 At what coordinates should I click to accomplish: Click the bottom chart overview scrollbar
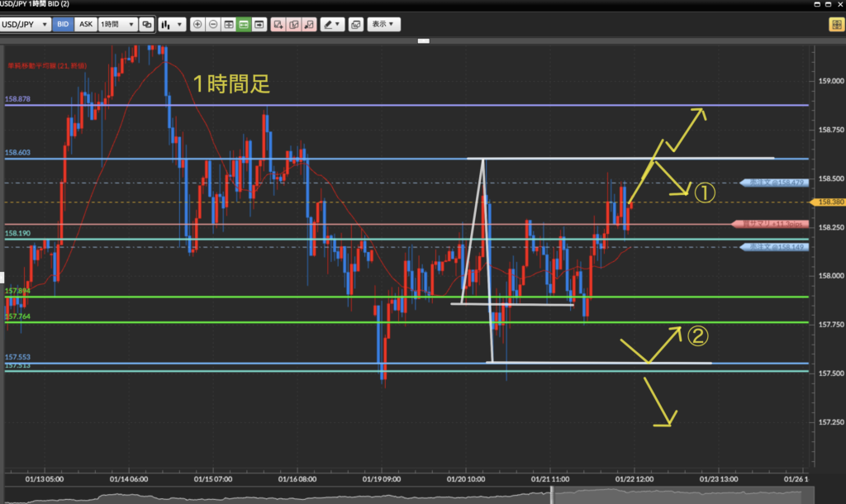[413, 496]
